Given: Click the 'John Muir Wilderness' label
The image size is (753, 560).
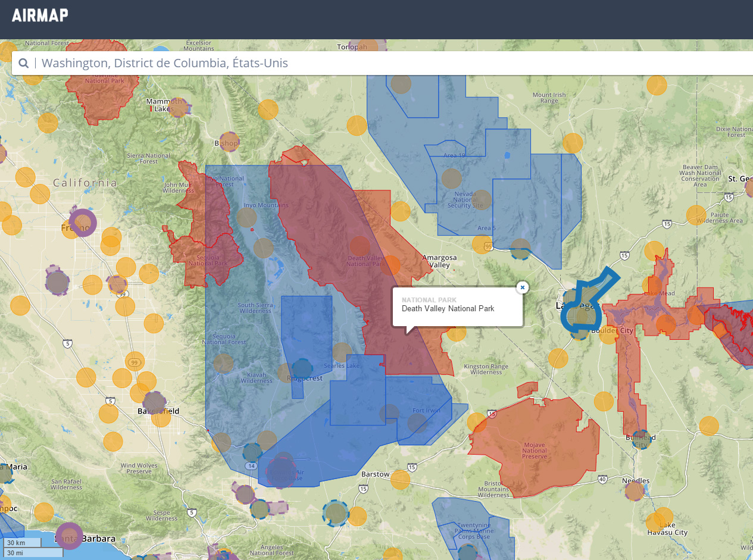Looking at the screenshot, I should [179, 187].
